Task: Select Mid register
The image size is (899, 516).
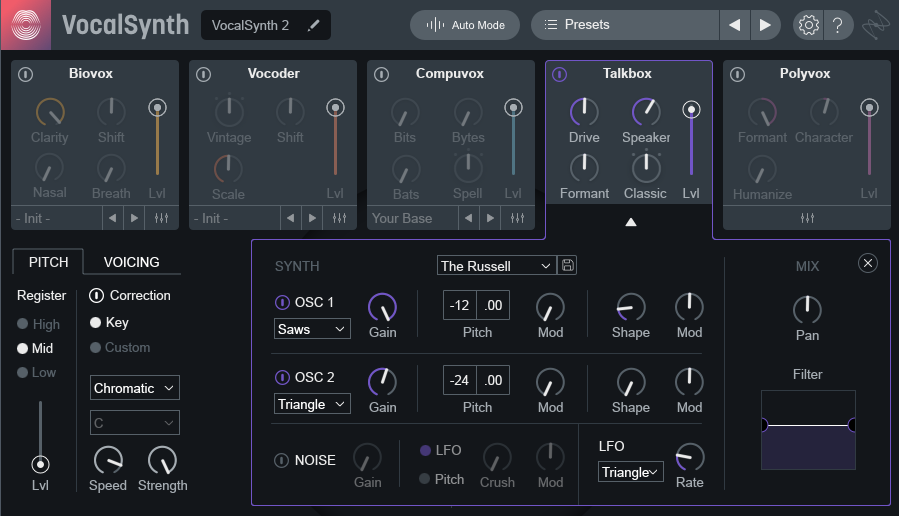Action: [22, 348]
